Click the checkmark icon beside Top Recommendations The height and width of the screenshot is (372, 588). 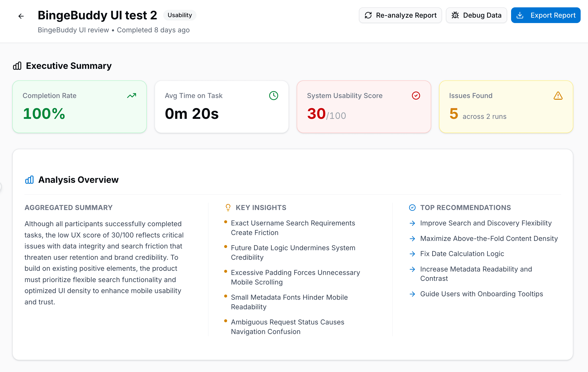click(412, 207)
